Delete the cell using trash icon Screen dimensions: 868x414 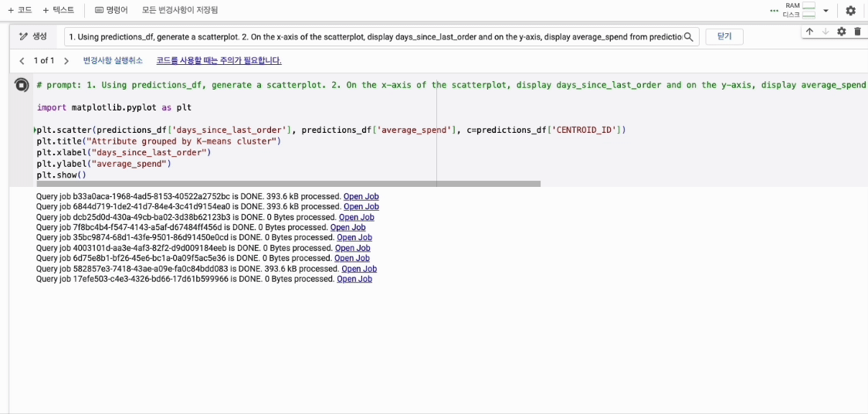tap(857, 32)
